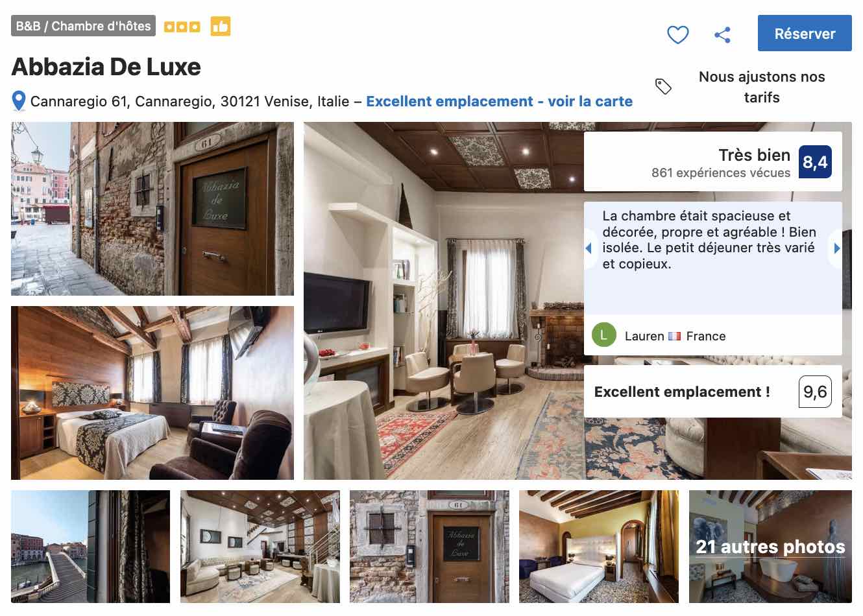
Task: Click the blue map pin icon
Action: [19, 101]
